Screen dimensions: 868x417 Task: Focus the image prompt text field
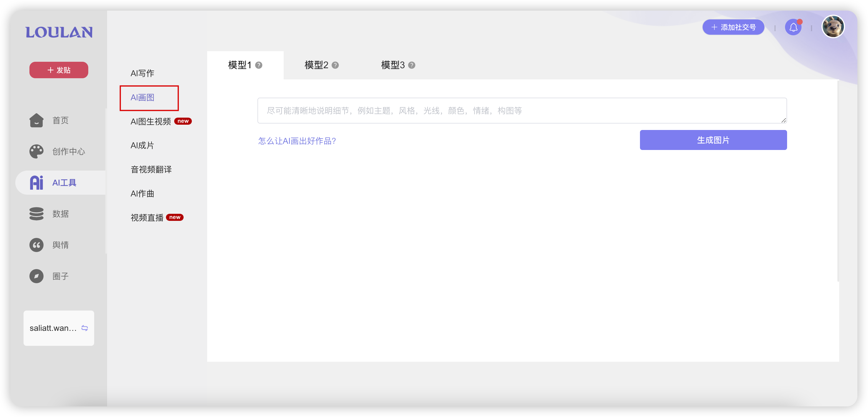[x=522, y=111]
